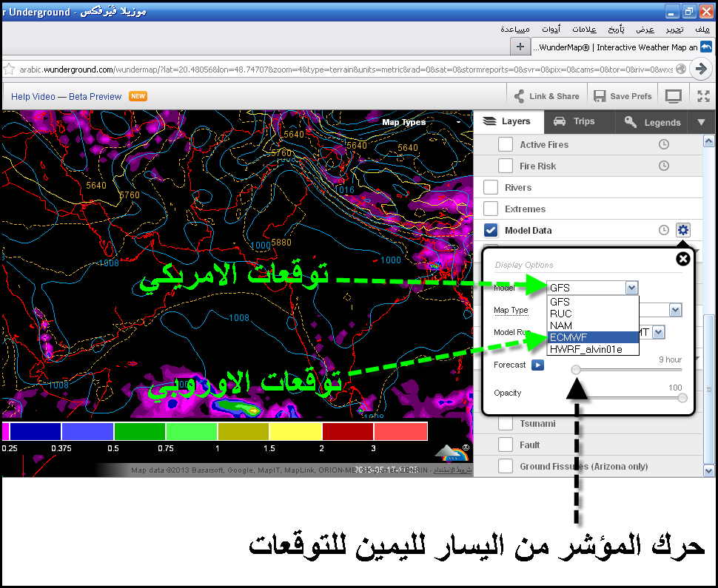The width and height of the screenshot is (718, 588).
Task: Click the Link & Share button
Action: pos(547,96)
